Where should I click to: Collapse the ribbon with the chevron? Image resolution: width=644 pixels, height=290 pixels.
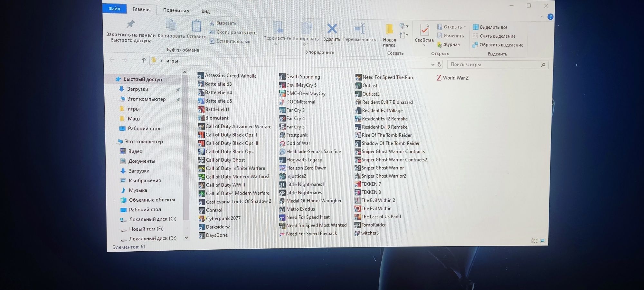pyautogui.click(x=542, y=16)
